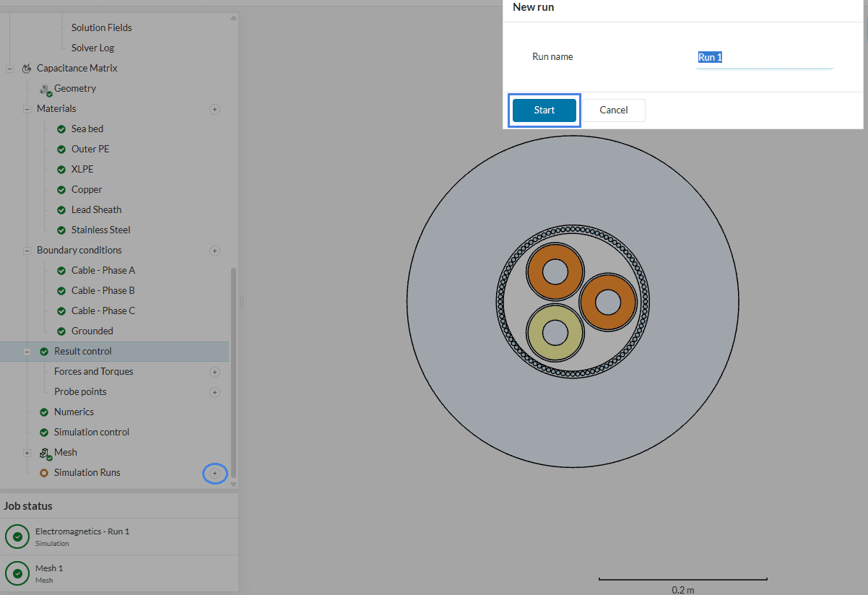Click Electromagnetics Run 1 status check icon
Image resolution: width=868 pixels, height=595 pixels.
pos(17,537)
